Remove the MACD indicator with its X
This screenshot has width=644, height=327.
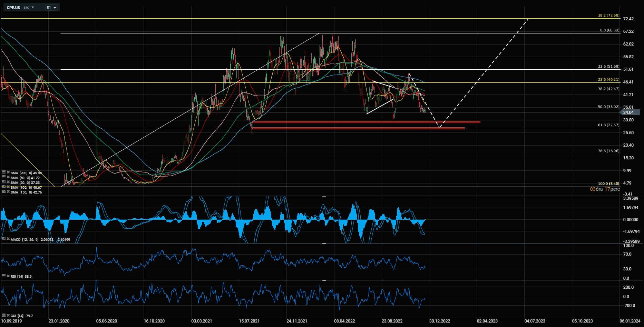tap(8, 239)
